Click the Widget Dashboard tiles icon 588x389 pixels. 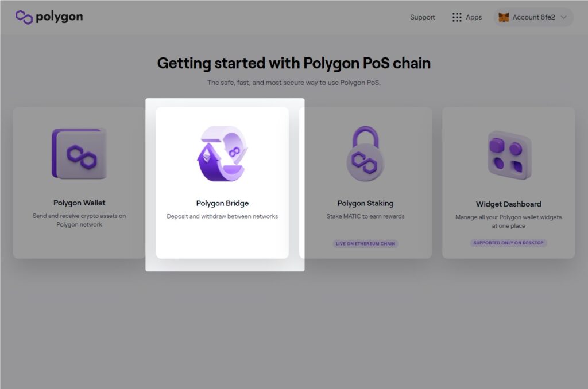tap(509, 155)
